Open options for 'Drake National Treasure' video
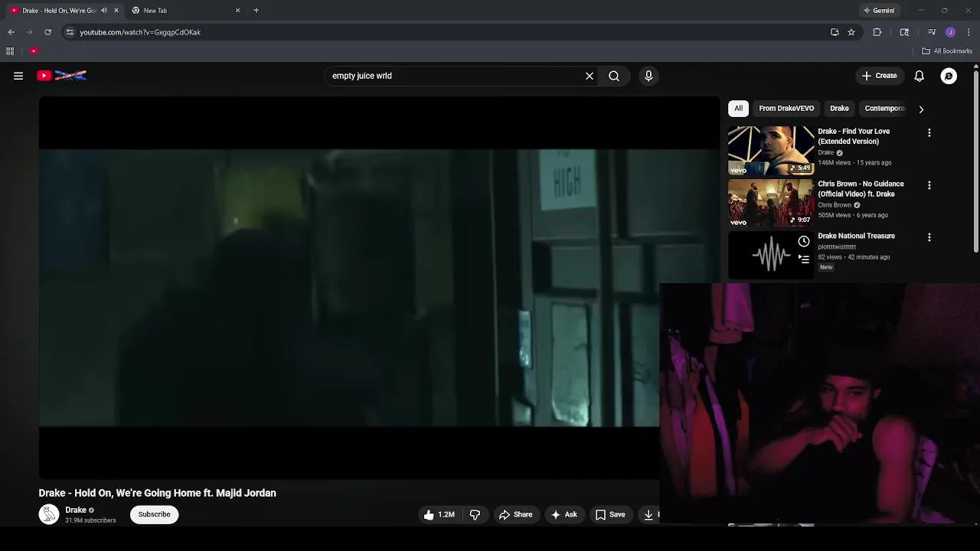 tap(929, 237)
